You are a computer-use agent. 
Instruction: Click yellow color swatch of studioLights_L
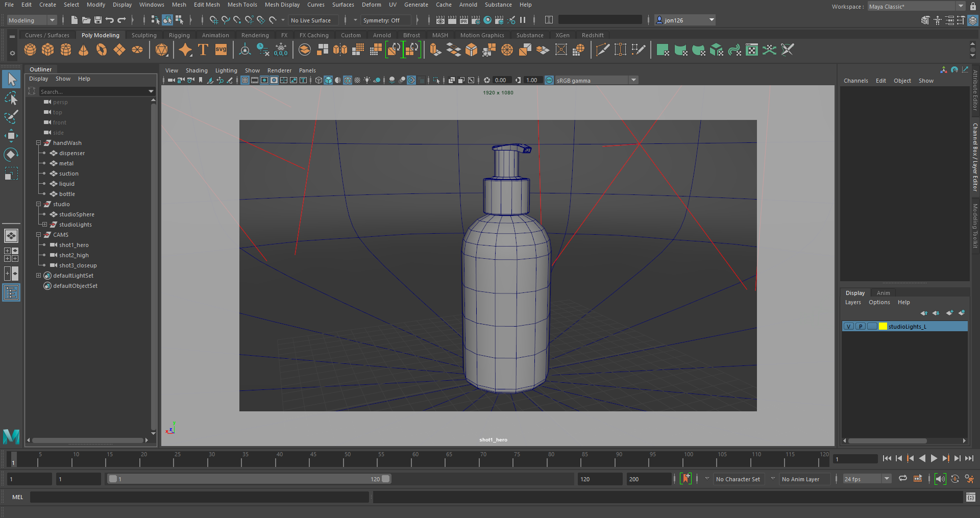pos(883,326)
